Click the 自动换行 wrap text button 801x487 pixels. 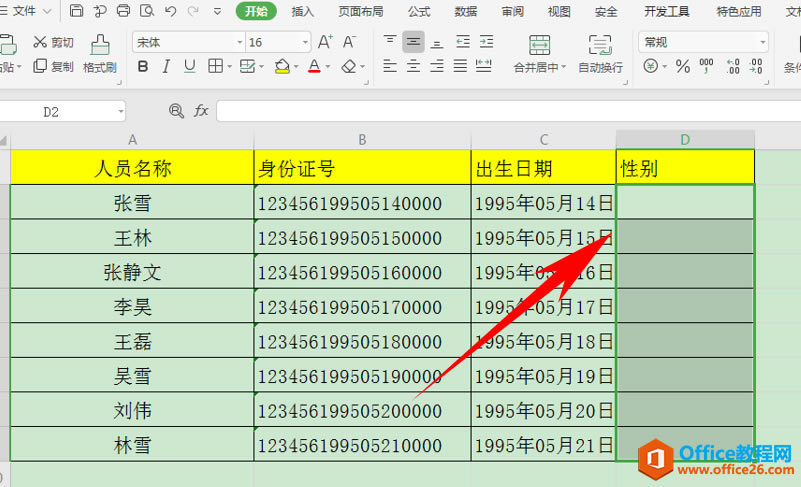click(600, 54)
